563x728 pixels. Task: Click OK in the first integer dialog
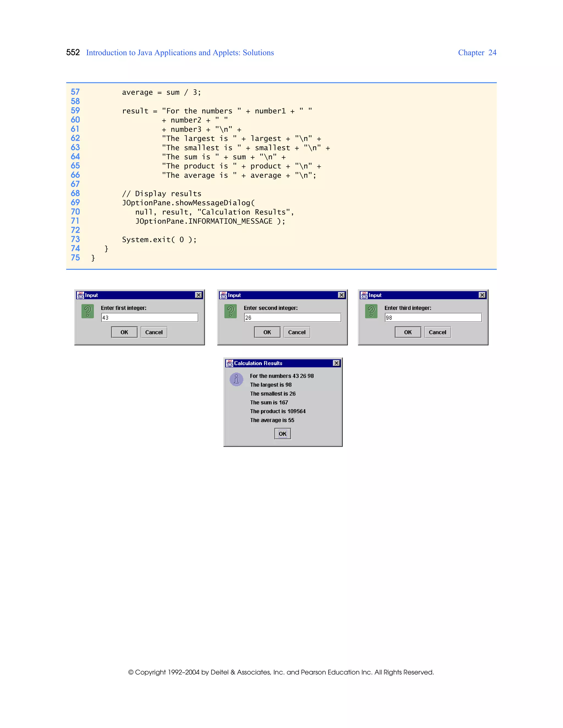[x=124, y=332]
